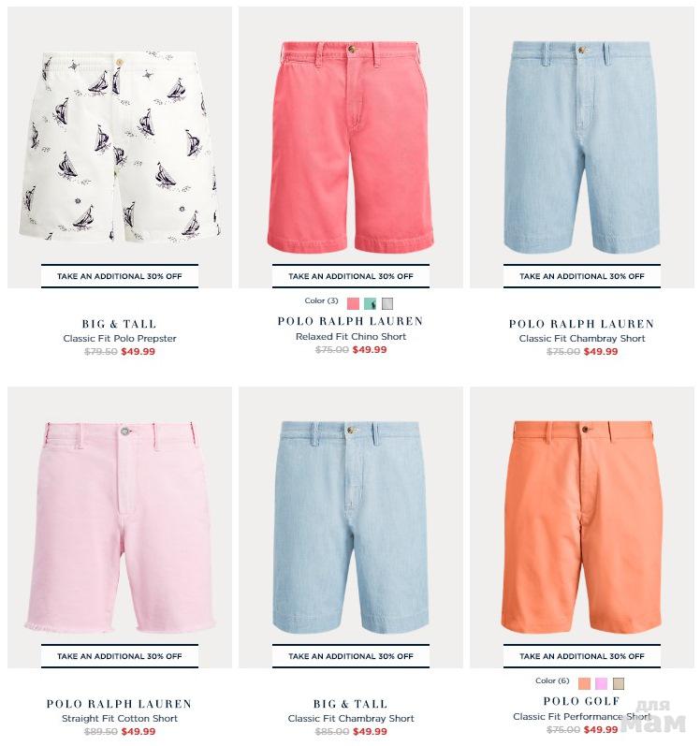Open the top-row light blue chambray shorts image
This screenshot has height=746, width=700.
(x=581, y=147)
